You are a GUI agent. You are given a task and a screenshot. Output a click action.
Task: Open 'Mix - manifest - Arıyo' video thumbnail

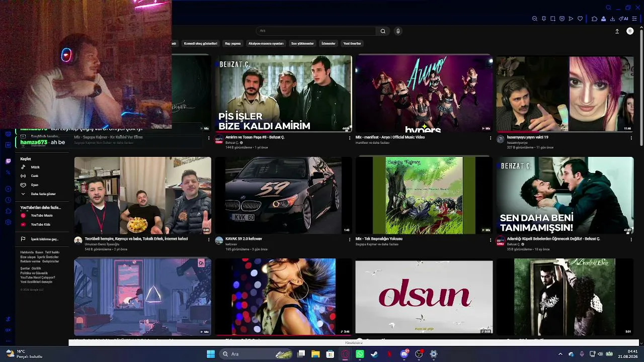point(424,94)
